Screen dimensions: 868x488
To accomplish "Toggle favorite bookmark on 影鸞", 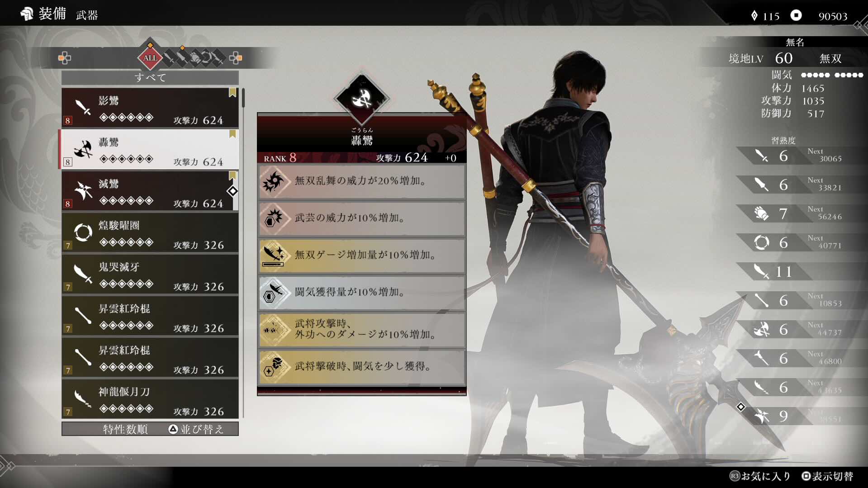I will point(232,93).
